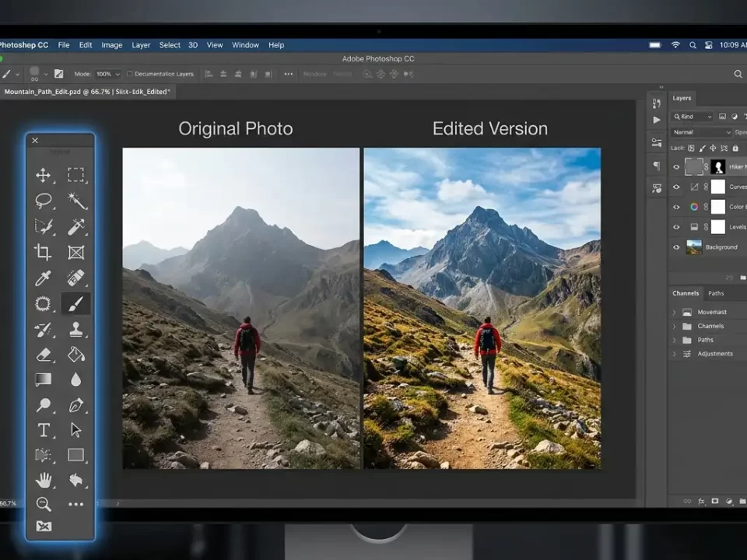
Task: Open the brush preset picker arrow
Action: pos(46,75)
